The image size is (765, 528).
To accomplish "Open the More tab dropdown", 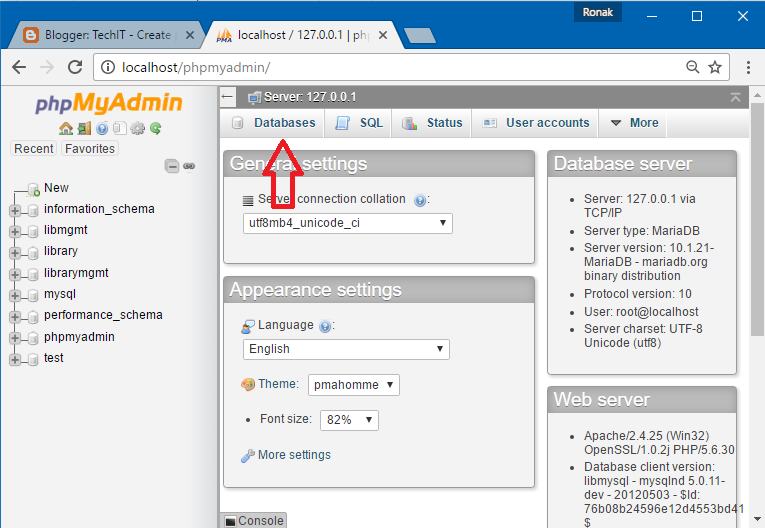I will pyautogui.click(x=635, y=123).
